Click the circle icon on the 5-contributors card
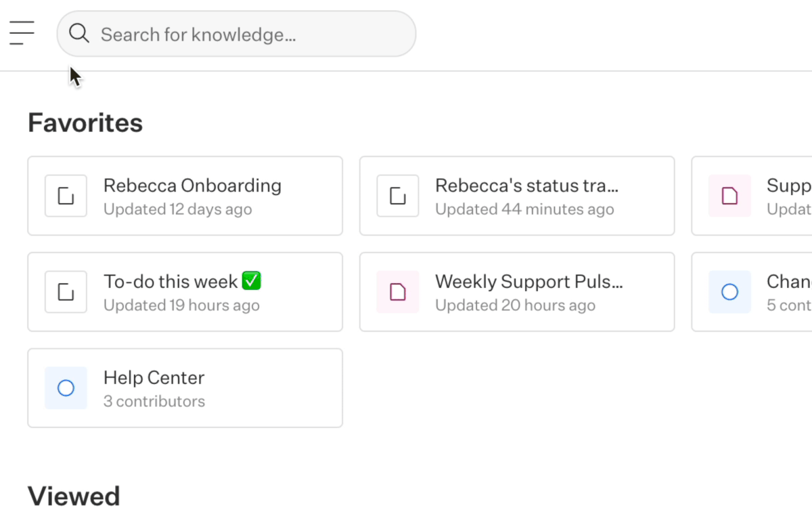The height and width of the screenshot is (508, 812). tap(729, 292)
